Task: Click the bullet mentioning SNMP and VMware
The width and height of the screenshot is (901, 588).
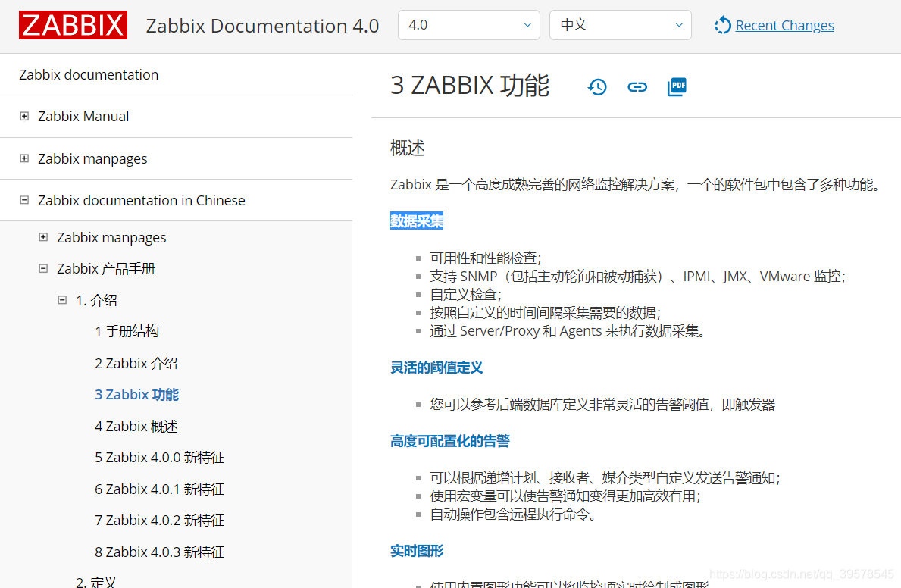Action: 638,277
